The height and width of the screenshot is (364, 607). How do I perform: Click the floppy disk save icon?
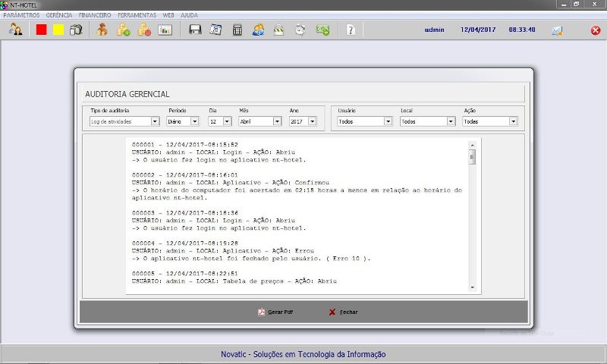pos(195,30)
